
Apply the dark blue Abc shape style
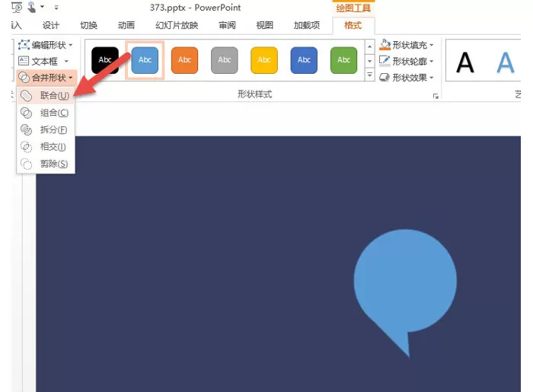[304, 60]
